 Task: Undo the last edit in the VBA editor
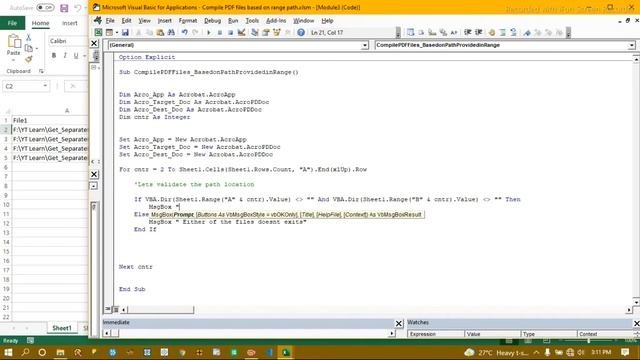pyautogui.click(x=184, y=32)
